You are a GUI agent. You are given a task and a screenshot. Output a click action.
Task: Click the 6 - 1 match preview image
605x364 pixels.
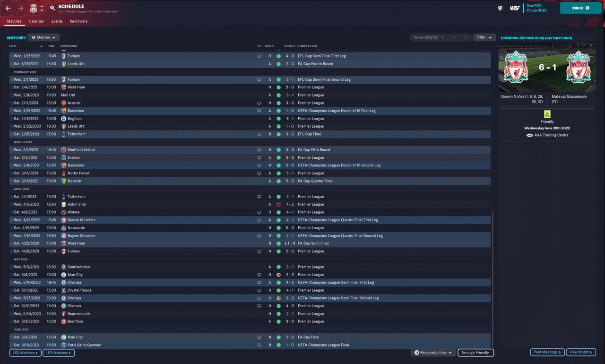(547, 68)
